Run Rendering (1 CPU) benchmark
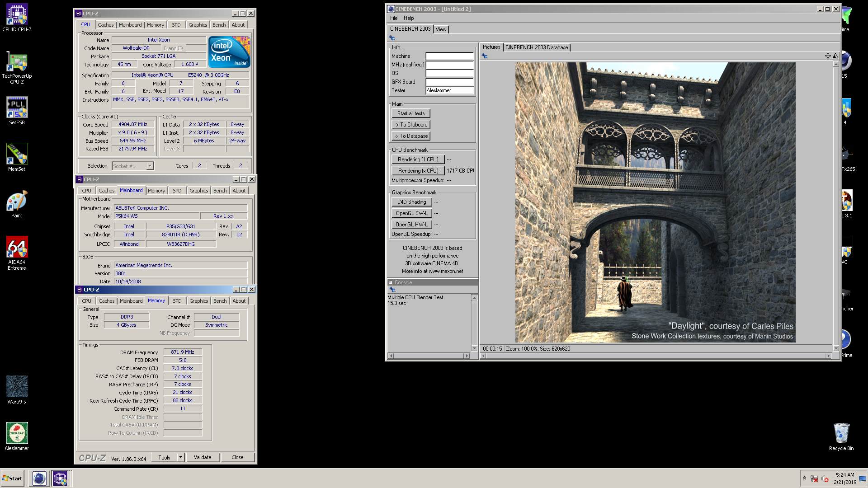The image size is (868, 488). 418,160
